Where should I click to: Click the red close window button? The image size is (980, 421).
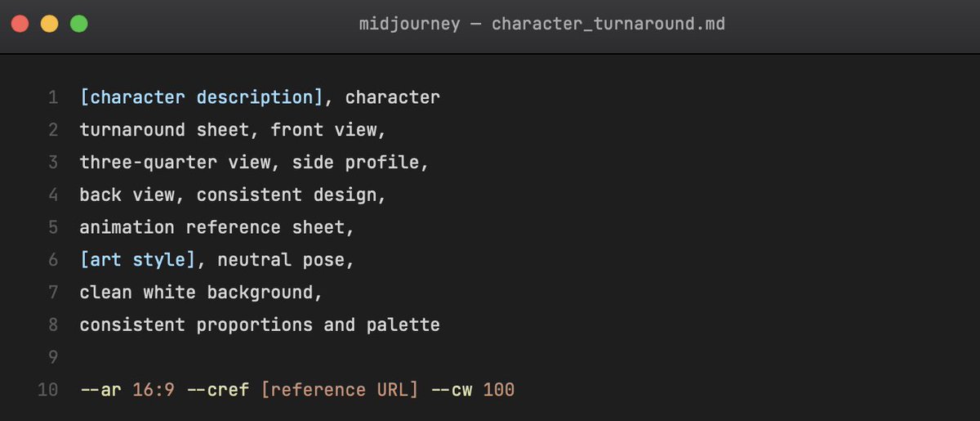point(20,24)
